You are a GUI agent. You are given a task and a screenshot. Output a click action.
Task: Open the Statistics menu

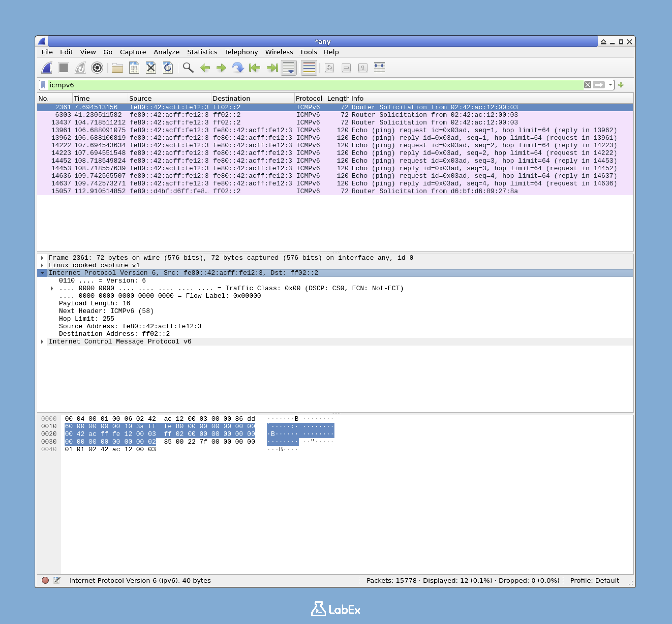[202, 52]
